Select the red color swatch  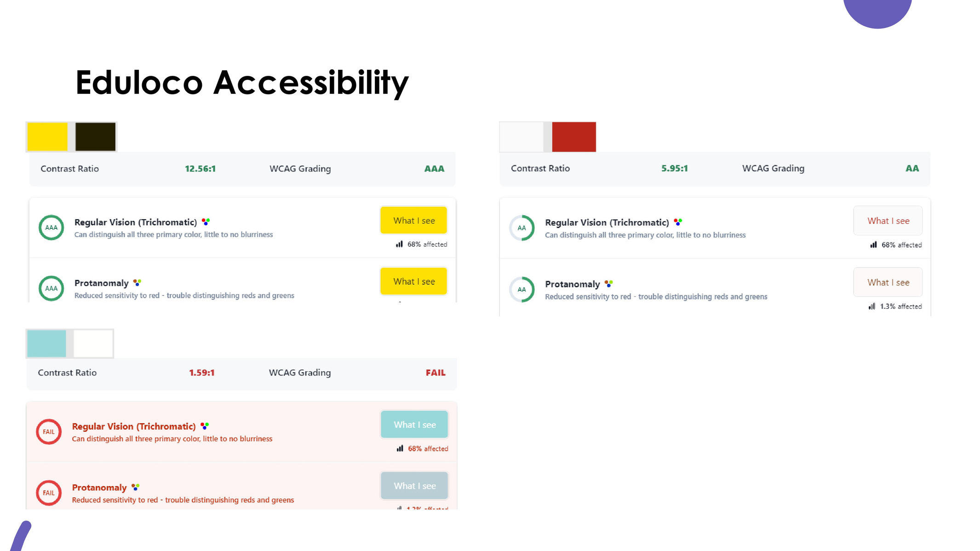(574, 136)
